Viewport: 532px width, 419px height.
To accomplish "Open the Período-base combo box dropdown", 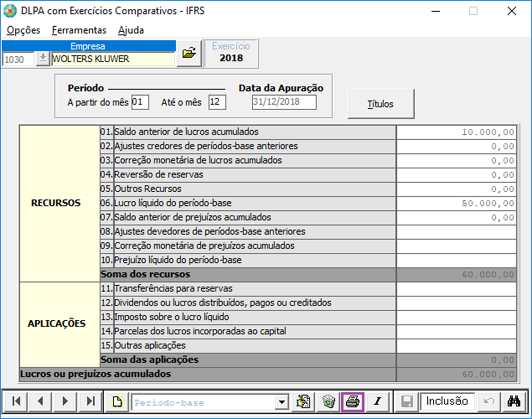I will tap(281, 403).
